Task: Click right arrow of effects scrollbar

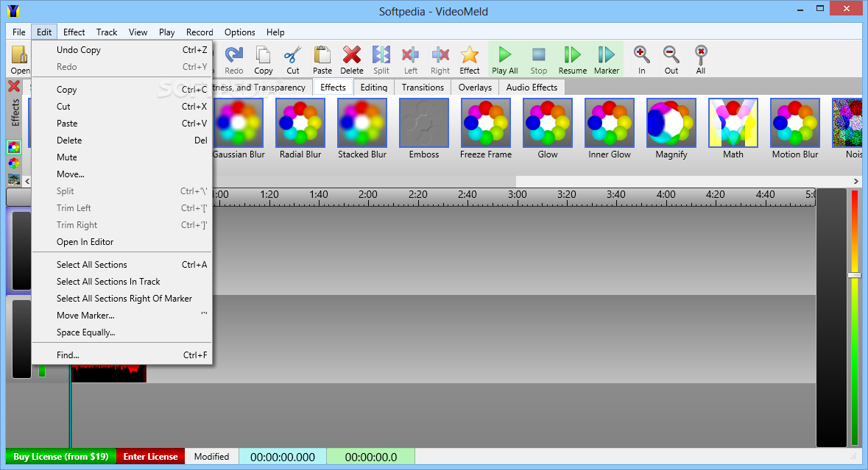Action: click(855, 181)
